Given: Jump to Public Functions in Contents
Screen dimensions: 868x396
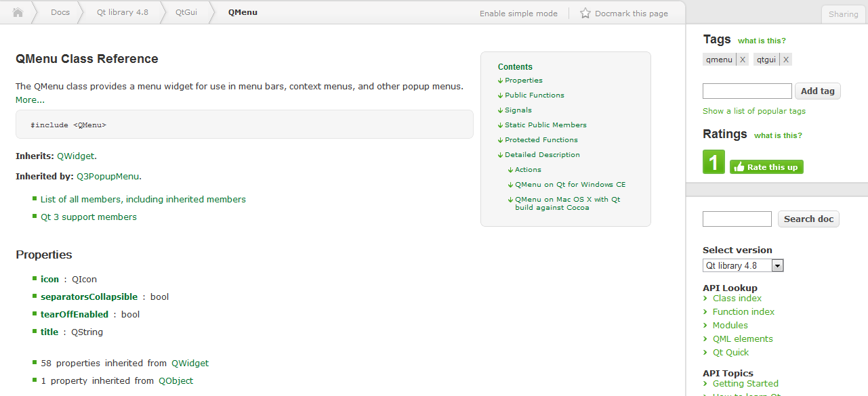Looking at the screenshot, I should coord(534,95).
